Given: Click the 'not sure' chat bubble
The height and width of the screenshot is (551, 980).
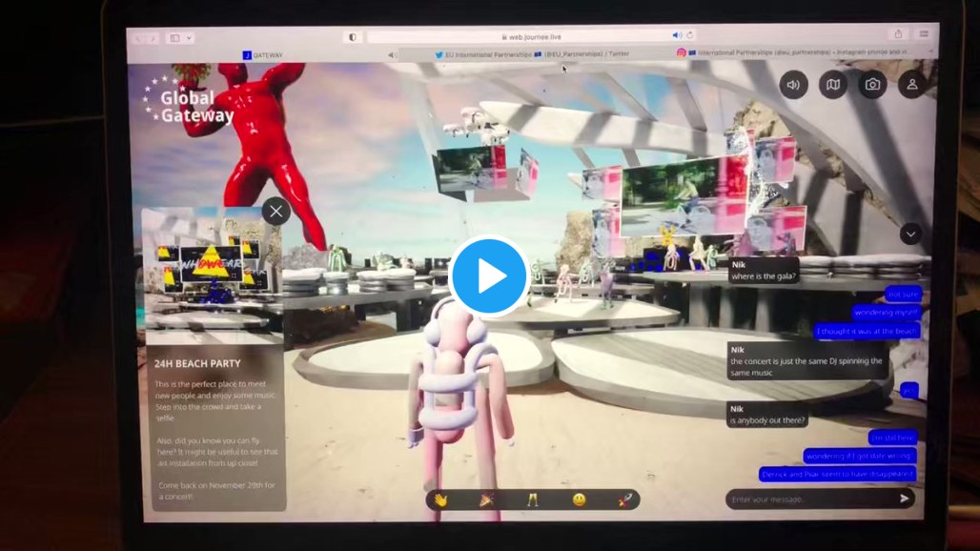Looking at the screenshot, I should point(903,294).
